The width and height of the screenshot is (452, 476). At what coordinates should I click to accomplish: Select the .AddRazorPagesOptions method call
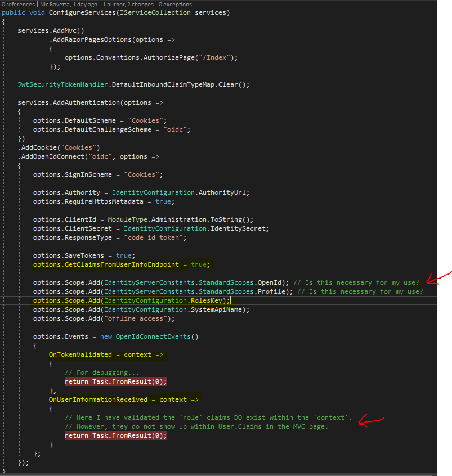pyautogui.click(x=90, y=39)
